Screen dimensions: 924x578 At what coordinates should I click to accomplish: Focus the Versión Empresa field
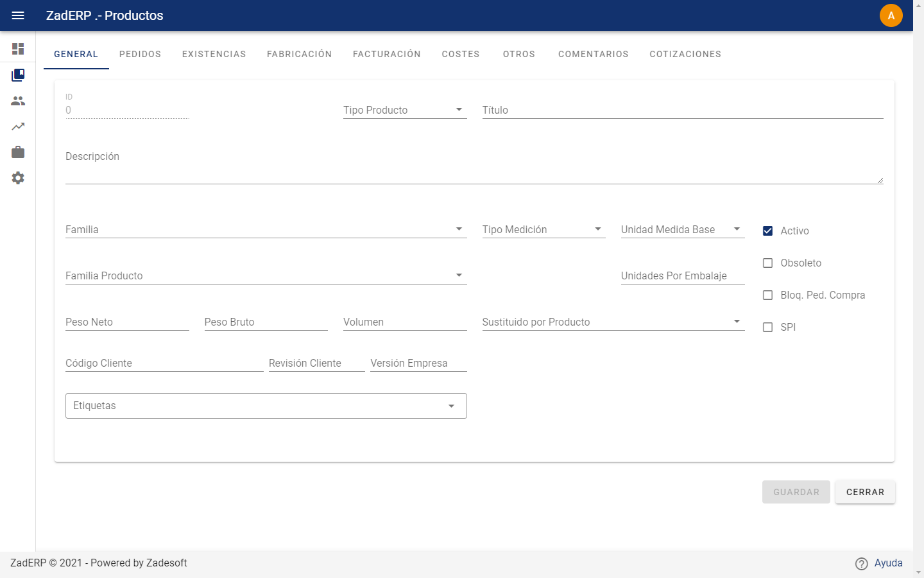point(418,363)
